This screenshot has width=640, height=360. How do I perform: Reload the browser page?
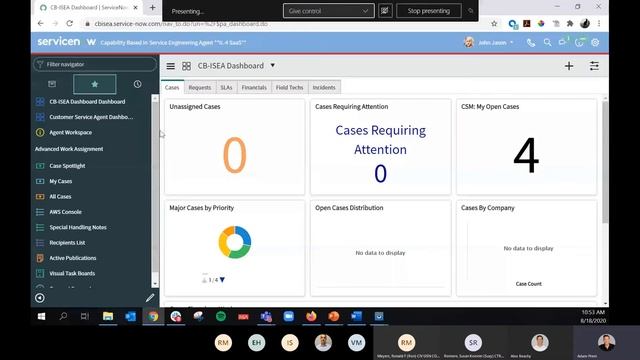(x=70, y=24)
